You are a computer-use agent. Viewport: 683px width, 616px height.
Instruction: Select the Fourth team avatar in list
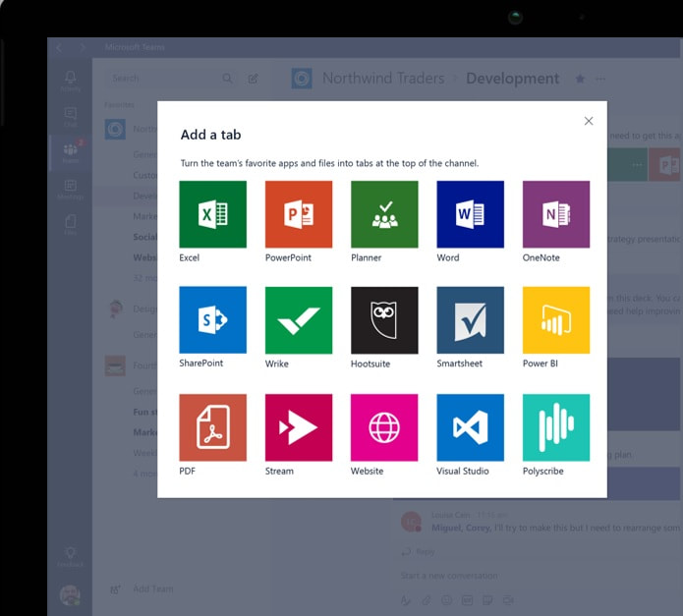tap(115, 365)
